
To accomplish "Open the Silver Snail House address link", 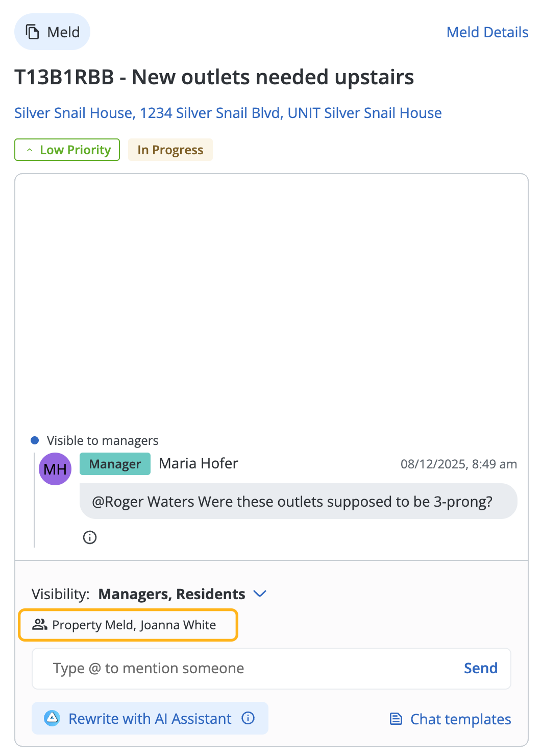I will [228, 113].
